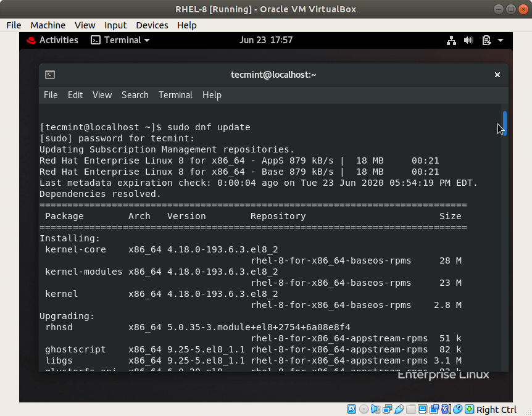Open the USB devices status icon
The image size is (532, 416).
coord(399,409)
